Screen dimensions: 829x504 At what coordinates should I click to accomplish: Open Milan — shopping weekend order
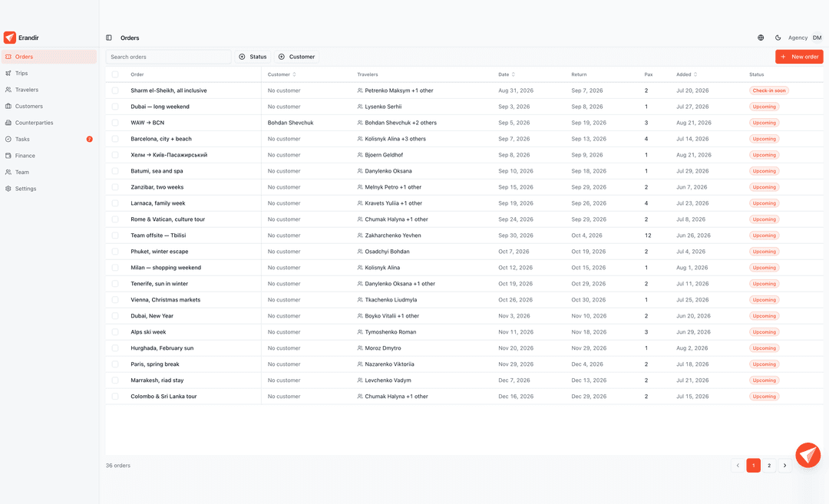tap(166, 268)
